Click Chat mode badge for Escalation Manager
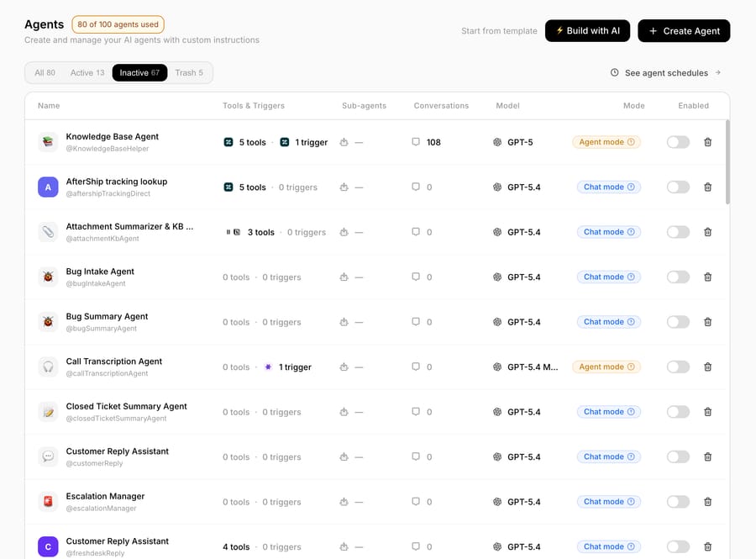Viewport: 756px width, 559px height. point(609,502)
